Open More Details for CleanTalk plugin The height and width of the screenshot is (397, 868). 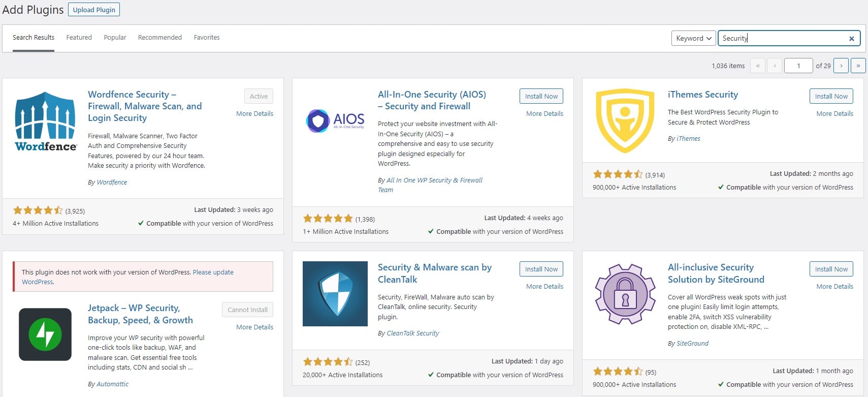544,287
